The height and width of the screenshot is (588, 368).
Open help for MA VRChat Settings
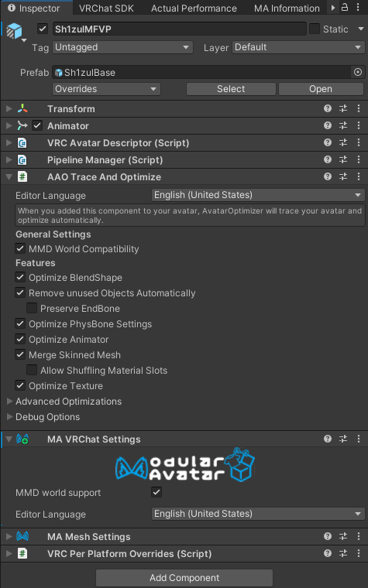[328, 439]
